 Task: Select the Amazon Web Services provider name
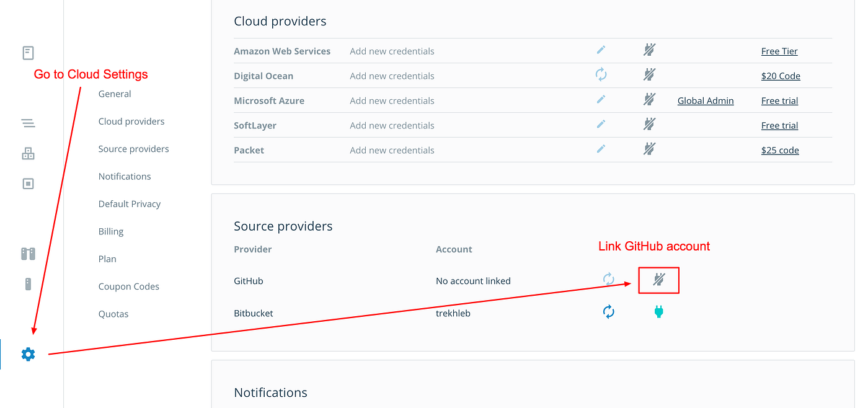coord(282,51)
